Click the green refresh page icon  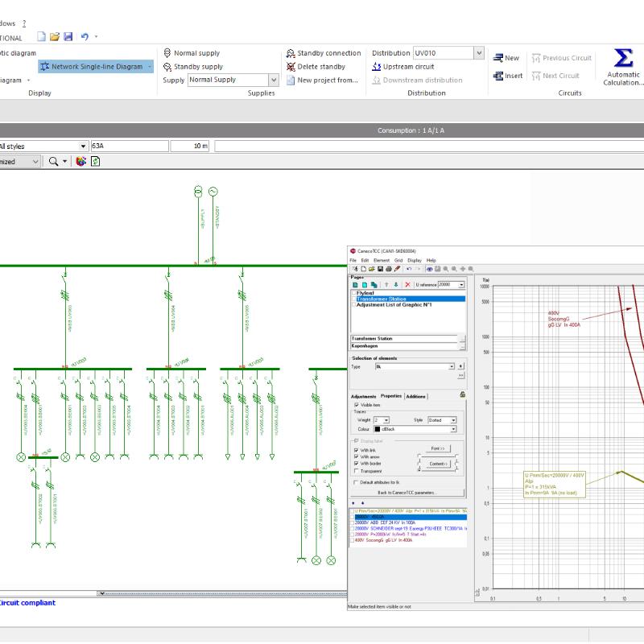coord(95,162)
